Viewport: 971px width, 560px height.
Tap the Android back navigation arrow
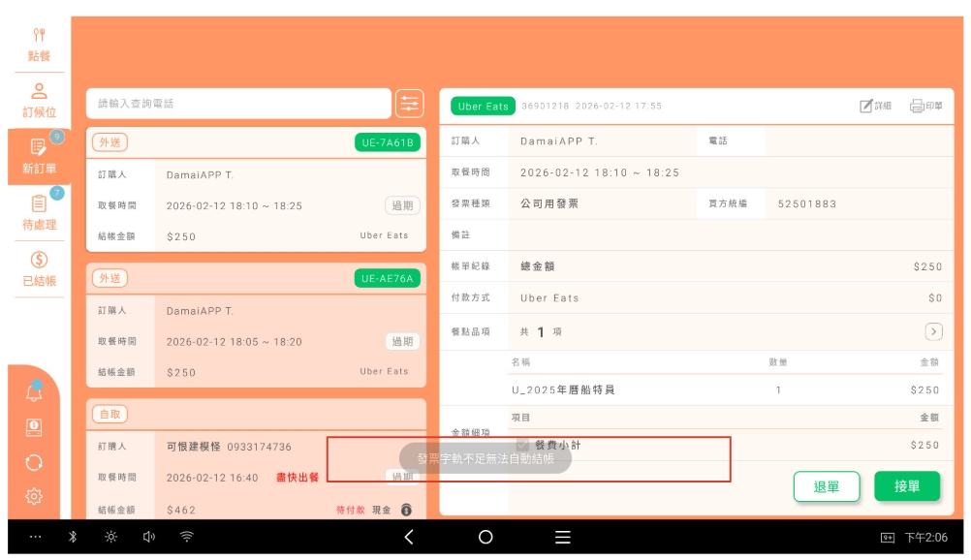tap(409, 537)
